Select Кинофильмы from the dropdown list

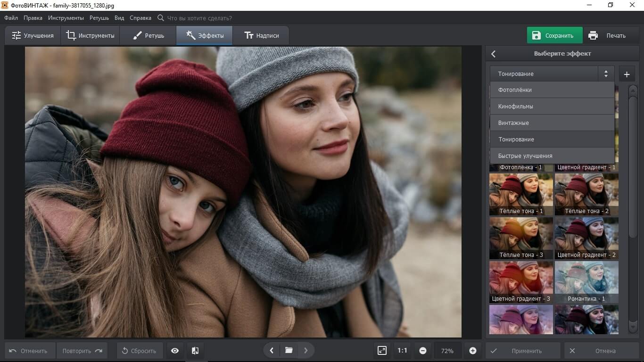click(x=552, y=107)
